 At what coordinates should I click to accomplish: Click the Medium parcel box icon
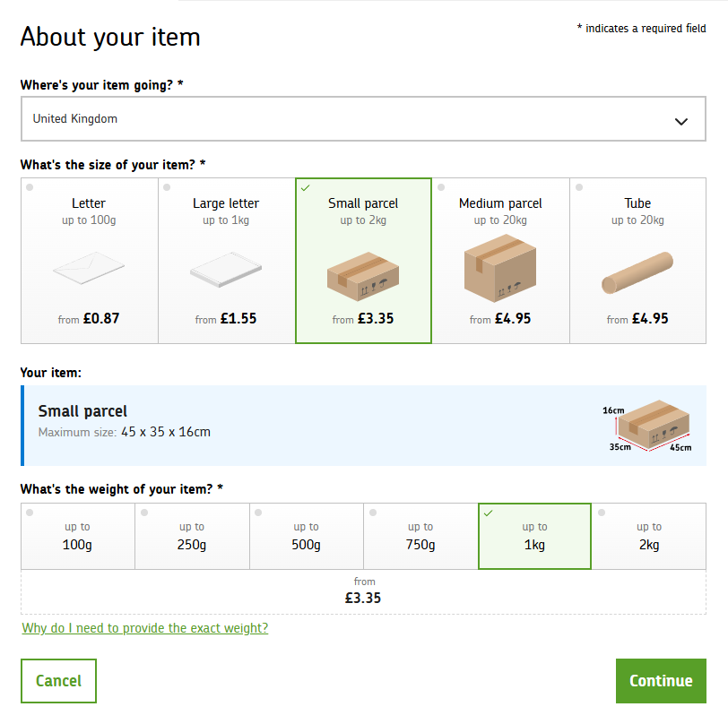500,268
